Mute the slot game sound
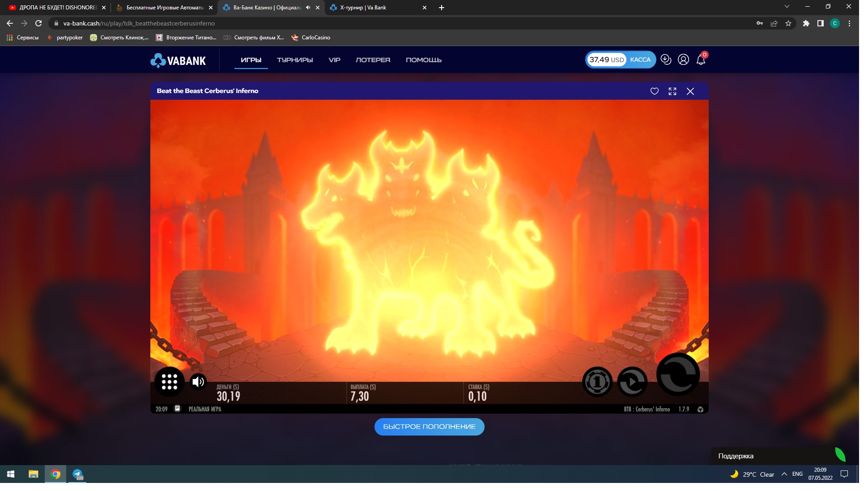This screenshot has height=491, width=868. tap(198, 381)
